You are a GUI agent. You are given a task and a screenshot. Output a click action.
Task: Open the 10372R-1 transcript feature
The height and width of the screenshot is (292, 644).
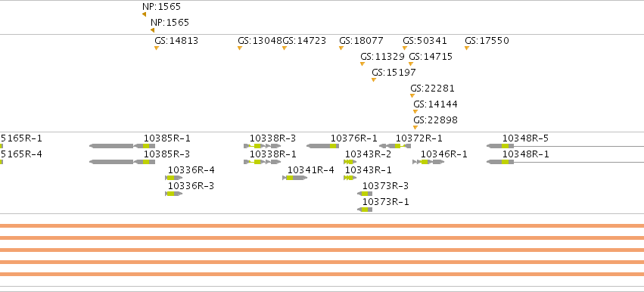coord(395,146)
